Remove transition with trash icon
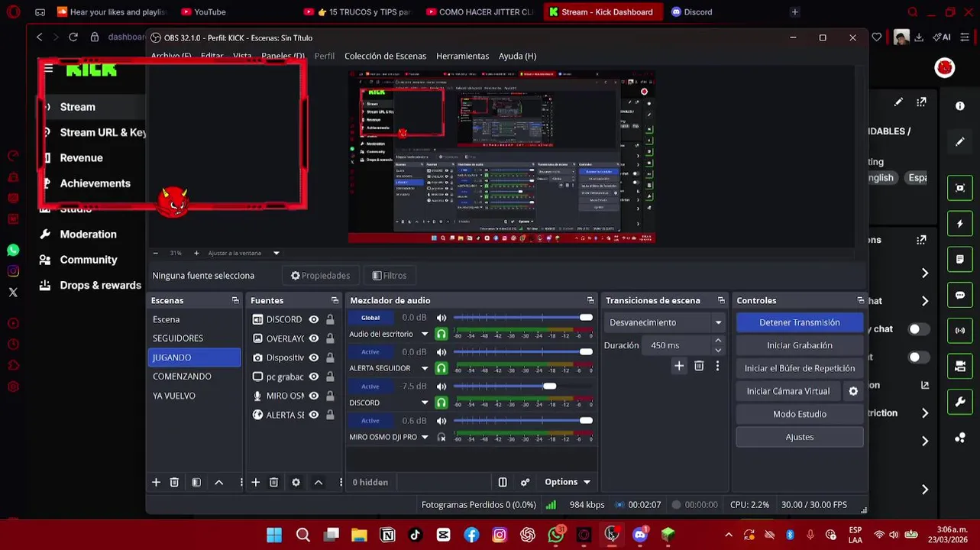The width and height of the screenshot is (980, 550). (x=699, y=367)
